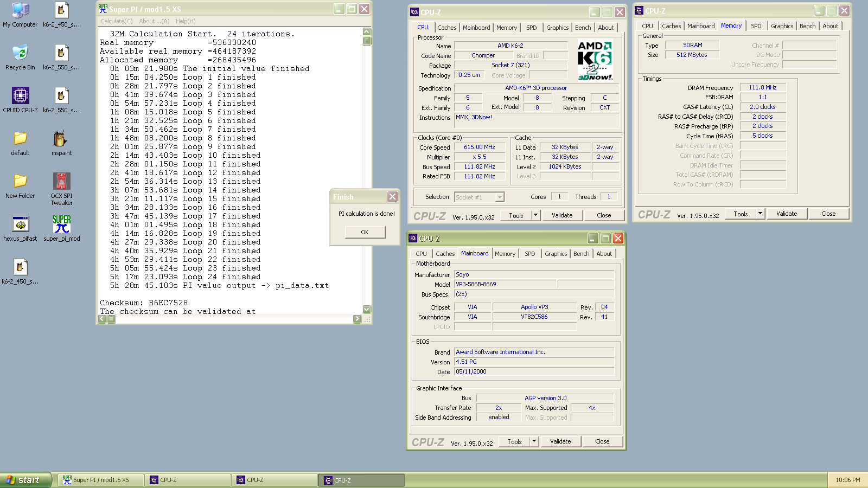
Task: Click motherboard model VP3-586B-8669 field
Action: 505,284
